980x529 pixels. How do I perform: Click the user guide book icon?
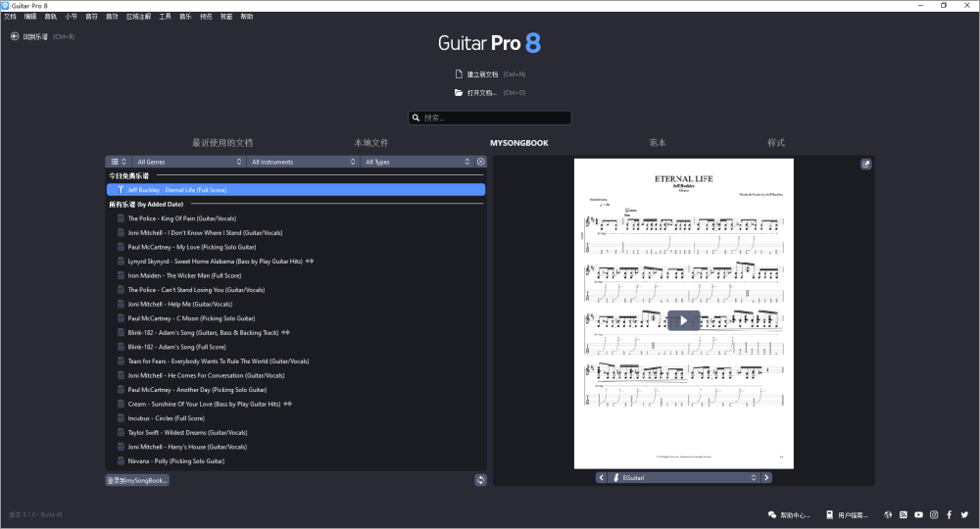coord(829,514)
